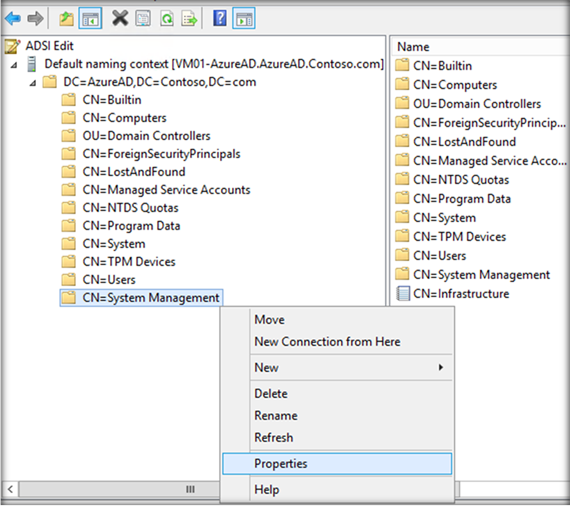This screenshot has height=506, width=570.
Task: Select CN=Users in right pane list
Action: 439,256
